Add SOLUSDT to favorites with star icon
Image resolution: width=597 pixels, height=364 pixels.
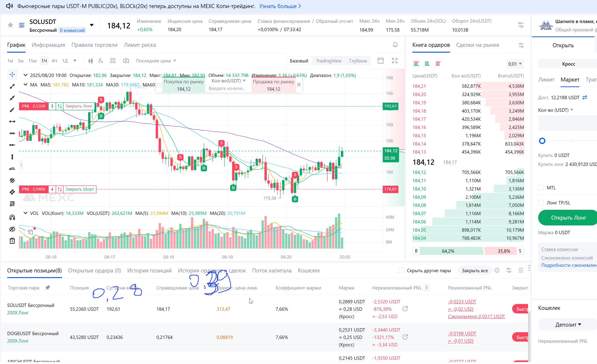point(11,25)
